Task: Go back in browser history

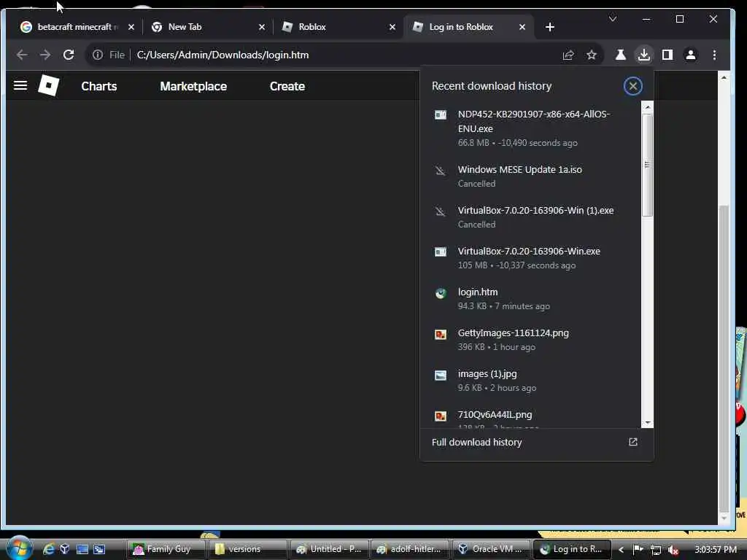Action: [x=22, y=55]
